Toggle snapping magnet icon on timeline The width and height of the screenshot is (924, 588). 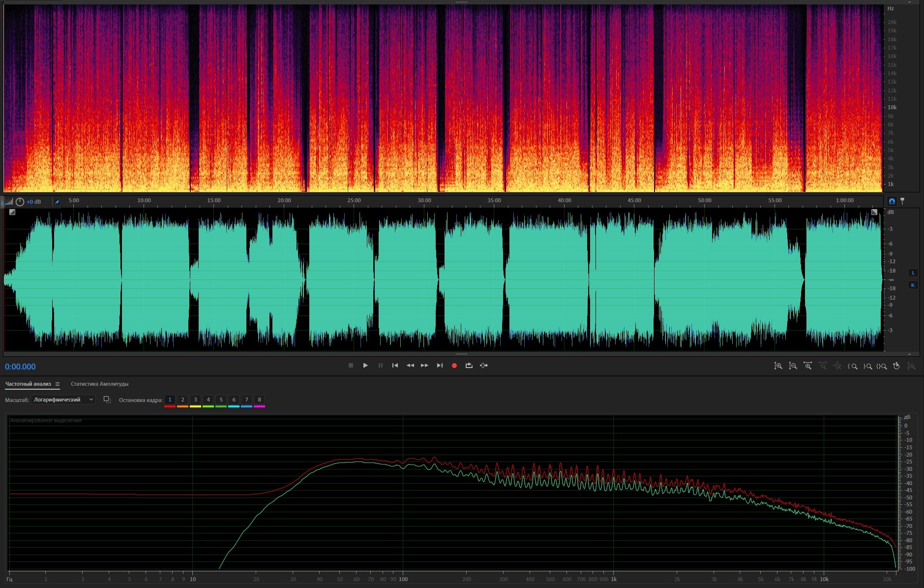(x=892, y=201)
